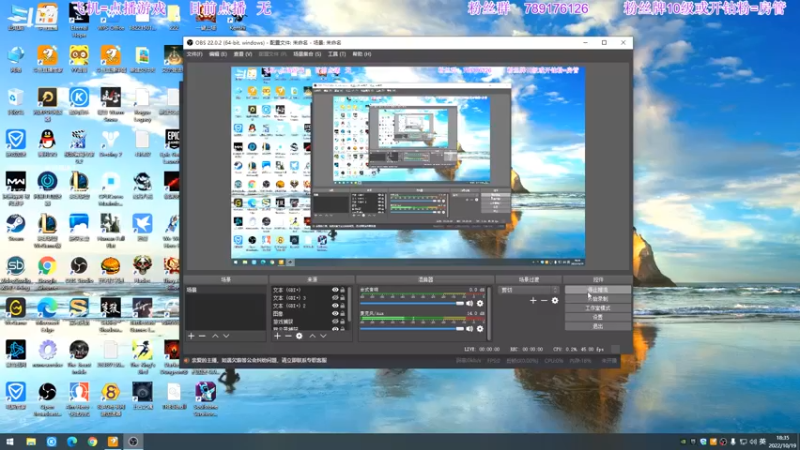Viewport: 800px width, 450px height.
Task: Open the QQ penguin desktop icon
Action: [x=47, y=143]
